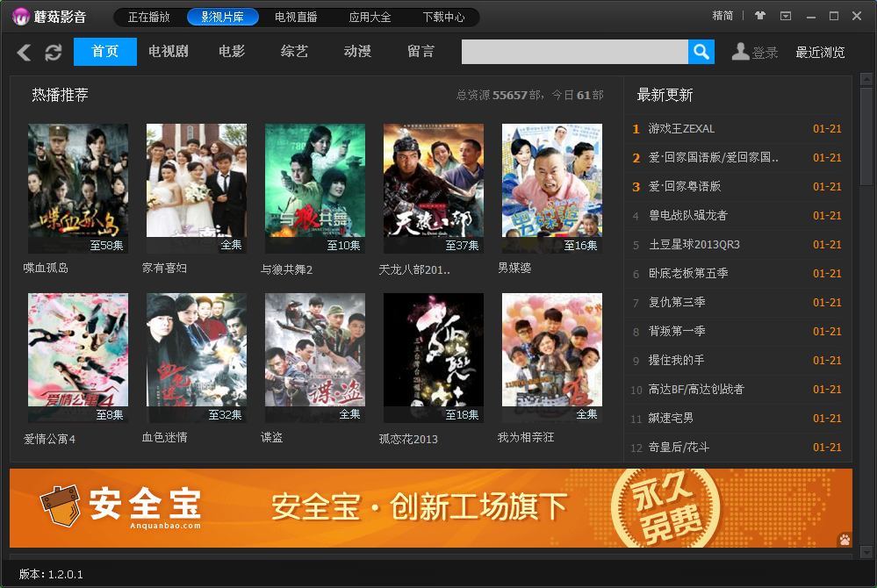
Task: Select the 电影 navigation item
Action: (232, 52)
